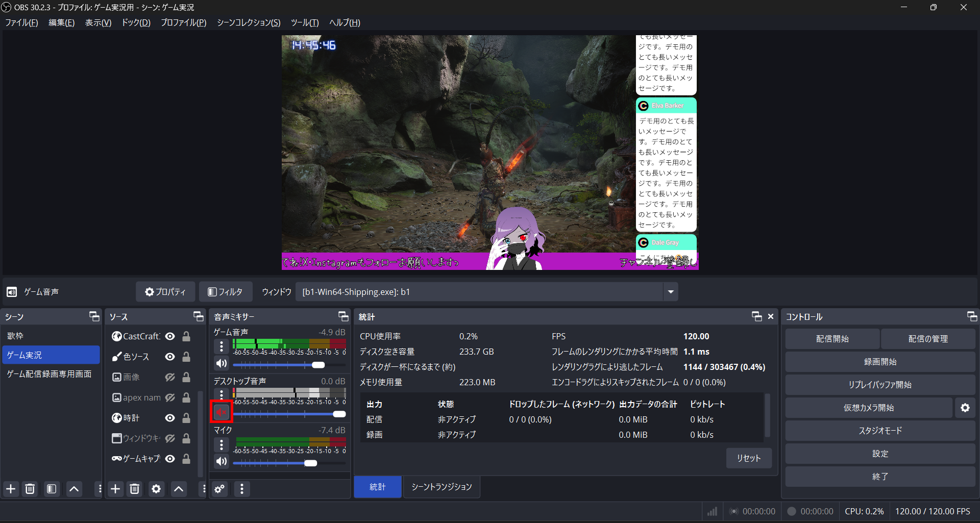The height and width of the screenshot is (523, 980).
Task: Show the apex nam source
Action: click(170, 397)
